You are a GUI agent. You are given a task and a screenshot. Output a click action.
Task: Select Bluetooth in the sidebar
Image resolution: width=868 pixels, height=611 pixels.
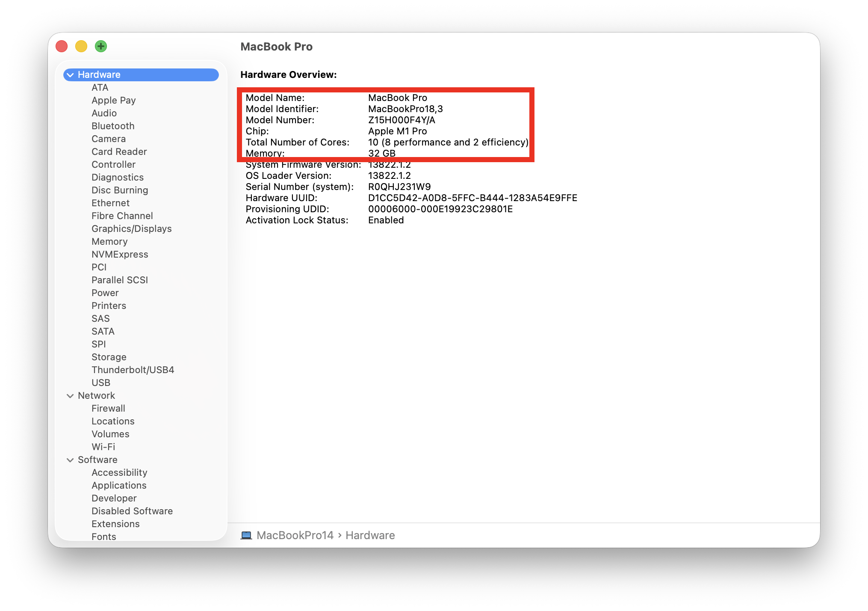[x=113, y=126]
